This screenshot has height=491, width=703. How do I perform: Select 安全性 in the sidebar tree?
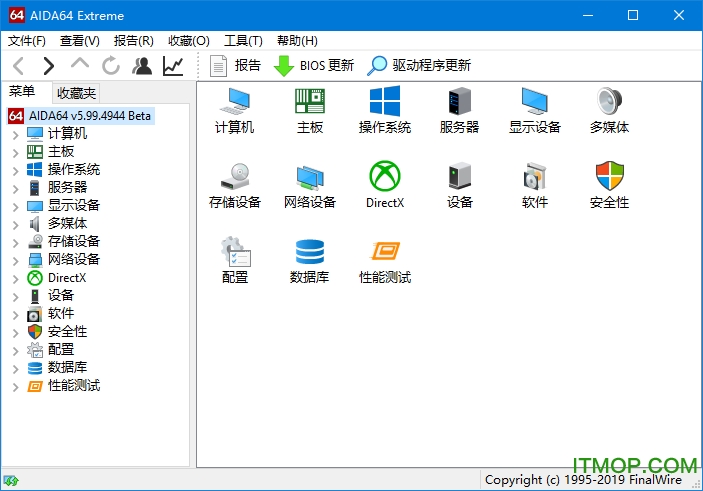click(67, 331)
